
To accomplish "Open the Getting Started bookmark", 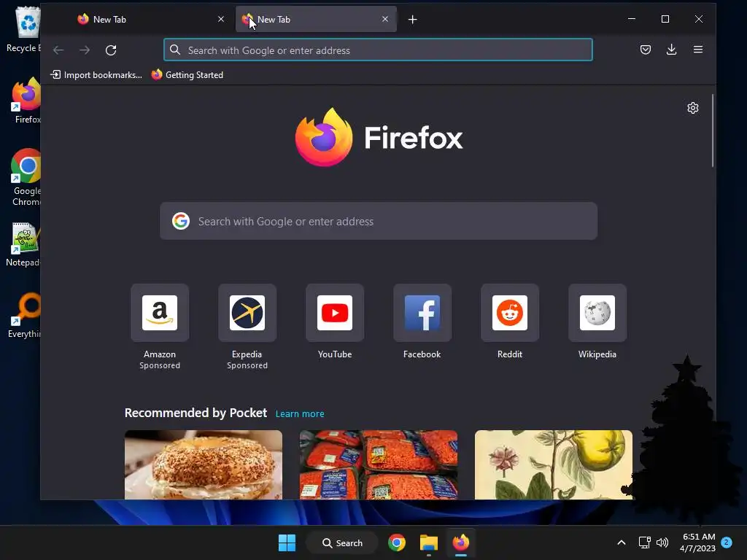I will [187, 75].
